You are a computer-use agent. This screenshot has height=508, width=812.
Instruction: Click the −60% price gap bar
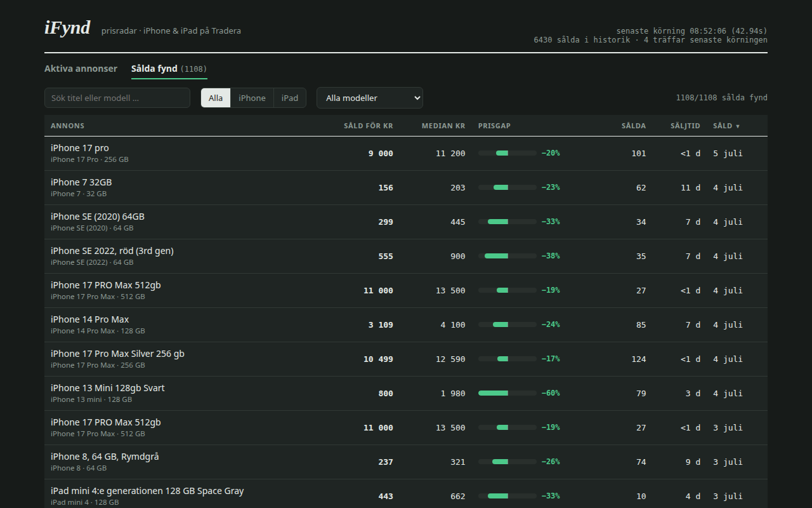pos(507,393)
